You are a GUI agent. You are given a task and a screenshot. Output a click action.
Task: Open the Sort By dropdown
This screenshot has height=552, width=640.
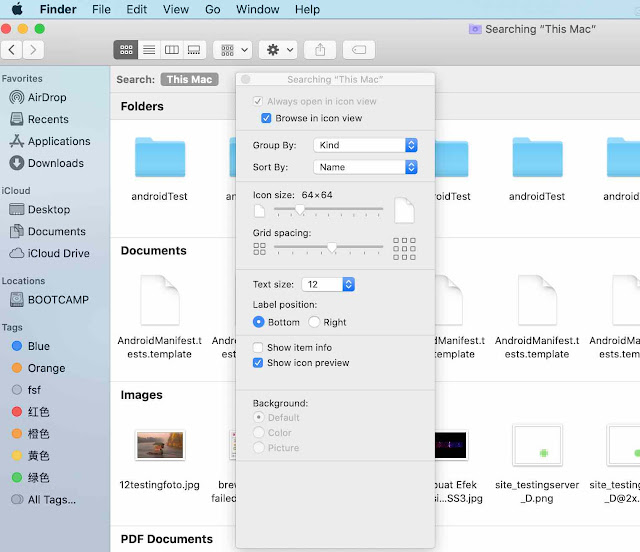(x=365, y=167)
